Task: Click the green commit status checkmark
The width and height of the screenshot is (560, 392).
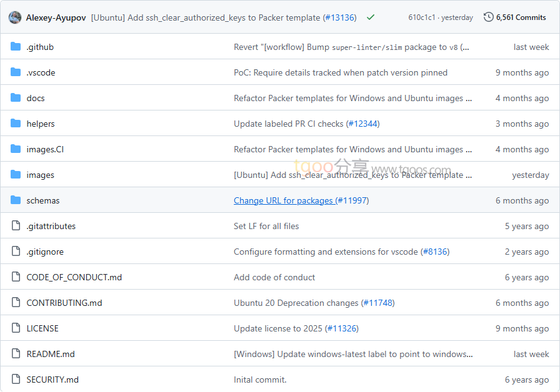Action: point(371,17)
